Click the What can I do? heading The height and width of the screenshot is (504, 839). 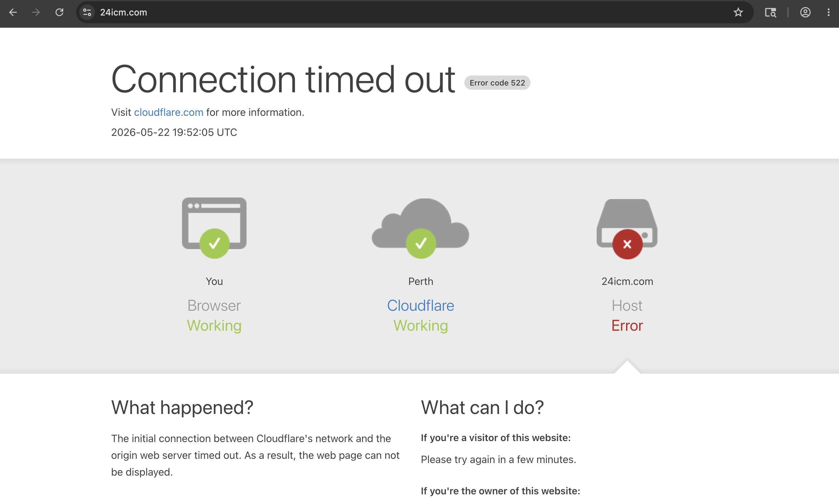click(482, 407)
